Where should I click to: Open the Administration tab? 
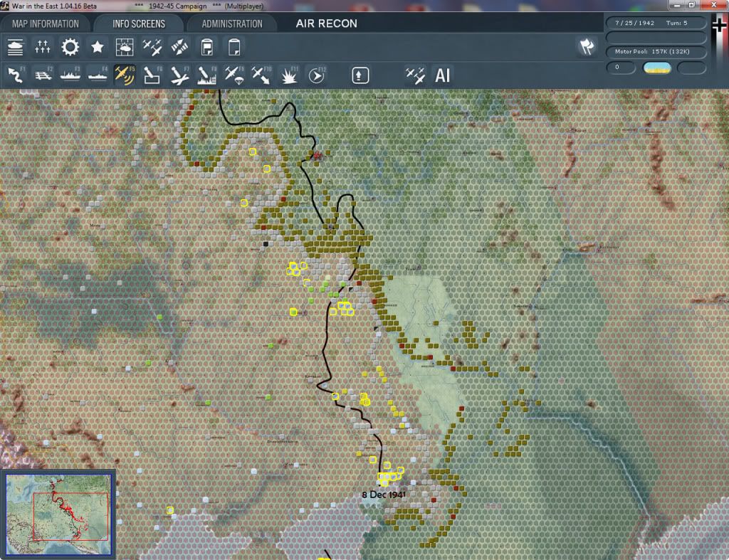pos(232,23)
